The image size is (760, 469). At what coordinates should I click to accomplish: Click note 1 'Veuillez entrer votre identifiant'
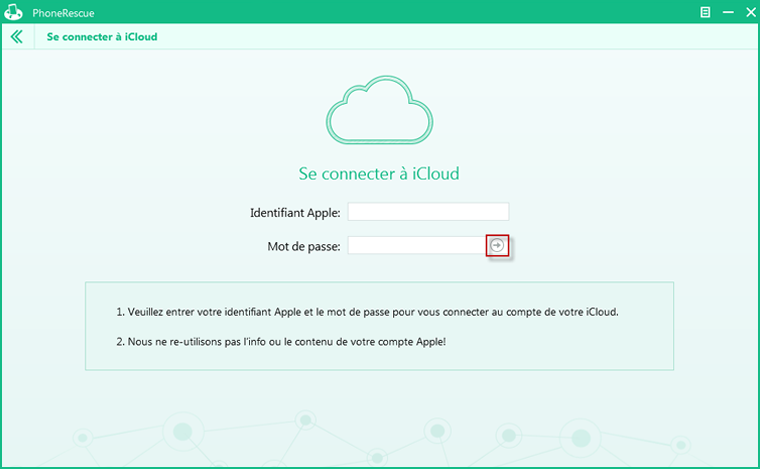point(367,312)
